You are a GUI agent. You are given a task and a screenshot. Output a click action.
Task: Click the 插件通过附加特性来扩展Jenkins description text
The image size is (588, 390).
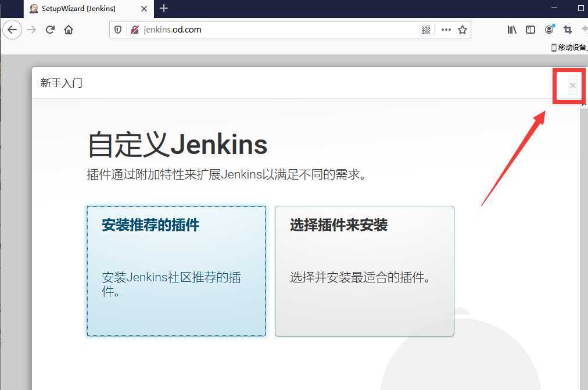[227, 174]
